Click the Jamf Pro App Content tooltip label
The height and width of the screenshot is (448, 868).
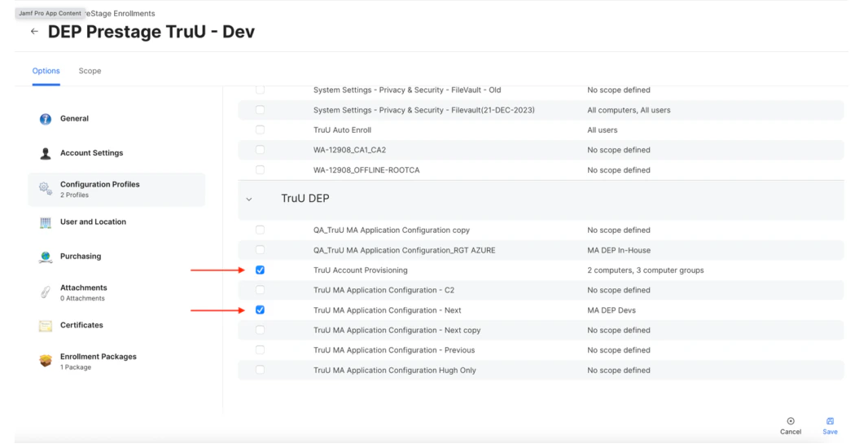[x=50, y=13]
